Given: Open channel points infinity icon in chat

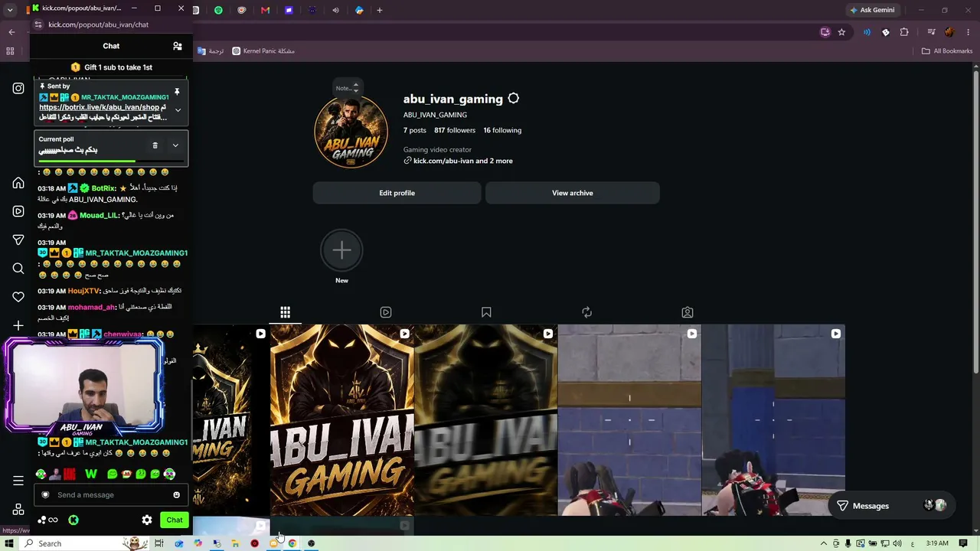Looking at the screenshot, I should (53, 520).
